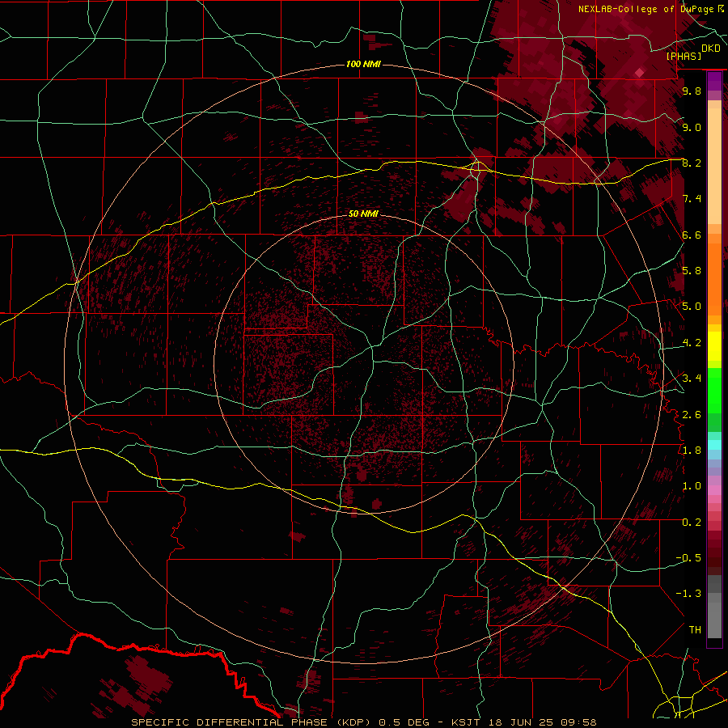Click the 3.4 scale value

point(692,379)
